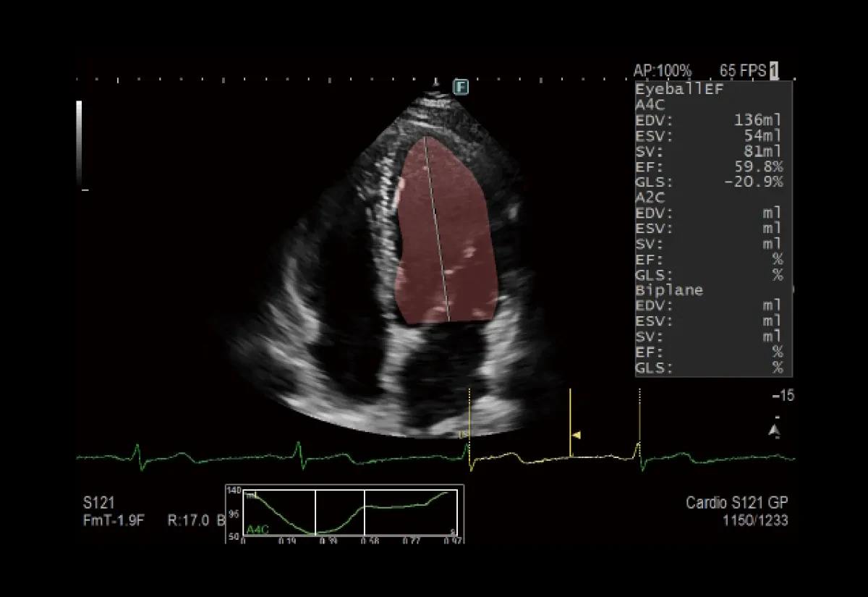The image size is (868, 597).
Task: Click the F focus marker icon
Action: (461, 87)
